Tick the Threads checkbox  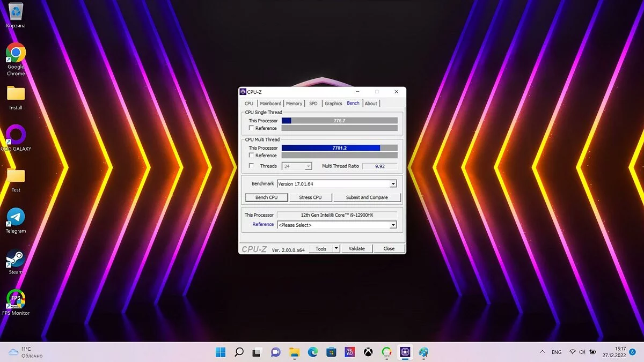[x=251, y=166]
